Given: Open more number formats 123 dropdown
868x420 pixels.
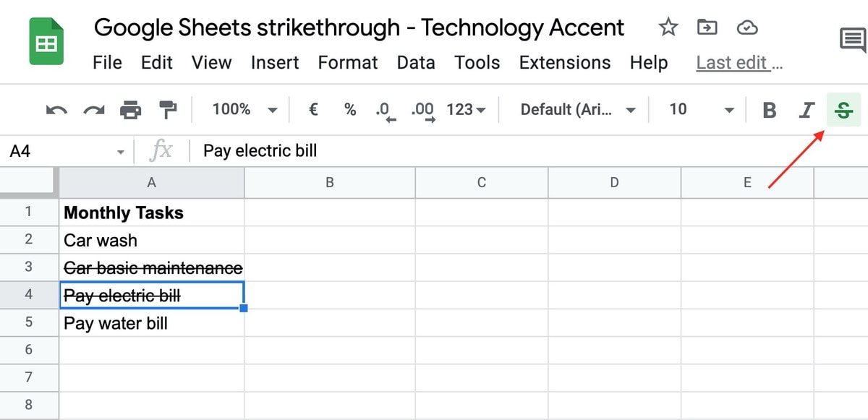Looking at the screenshot, I should (x=467, y=110).
